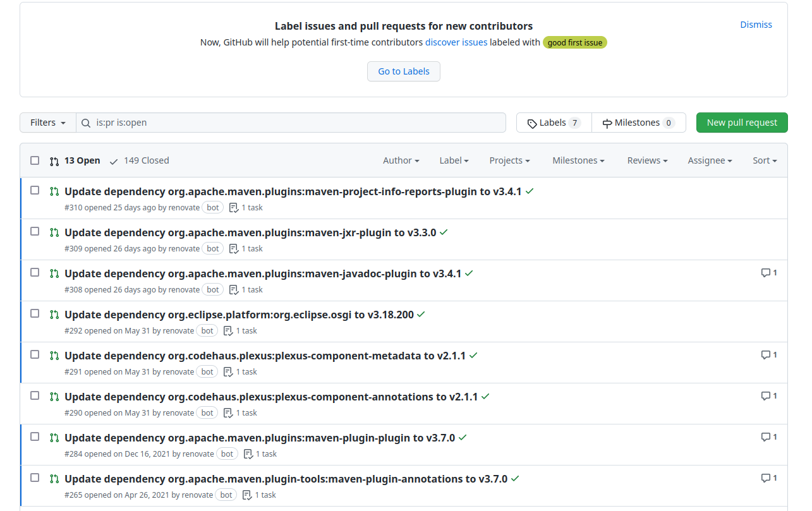Click the good first issue label badge
This screenshot has height=511, width=812.
click(x=574, y=42)
